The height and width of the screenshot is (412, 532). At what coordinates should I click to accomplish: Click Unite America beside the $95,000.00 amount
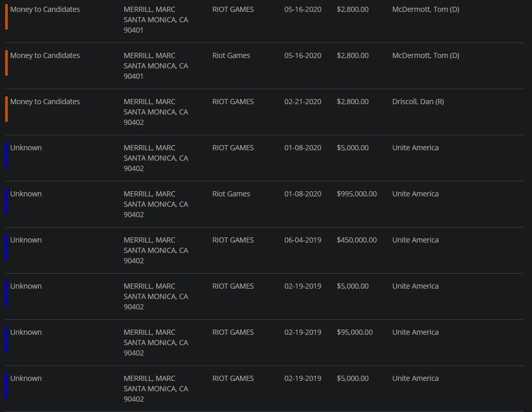click(x=415, y=332)
